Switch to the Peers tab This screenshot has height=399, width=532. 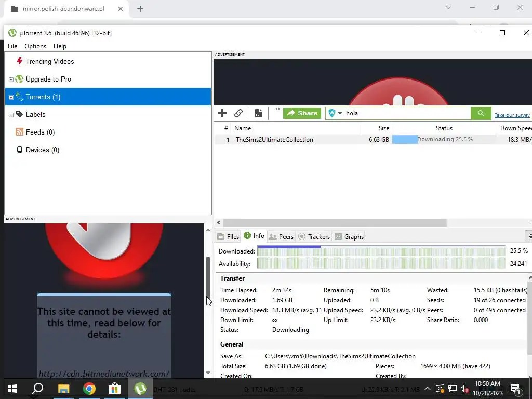coord(281,236)
